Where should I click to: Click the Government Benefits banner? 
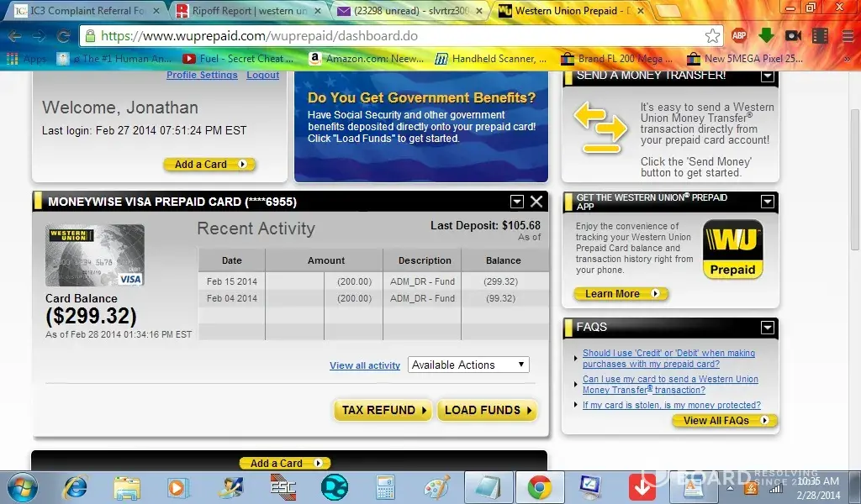coord(421,127)
